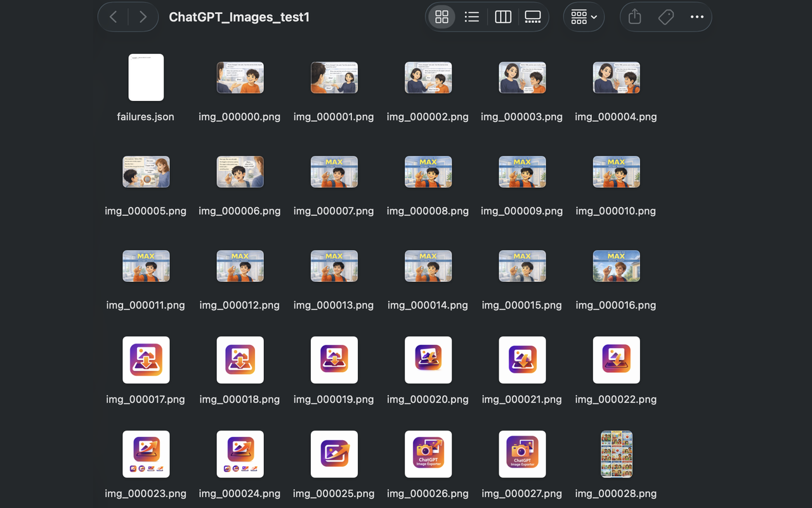
Task: Switch to icon grid view
Action: pos(442,17)
